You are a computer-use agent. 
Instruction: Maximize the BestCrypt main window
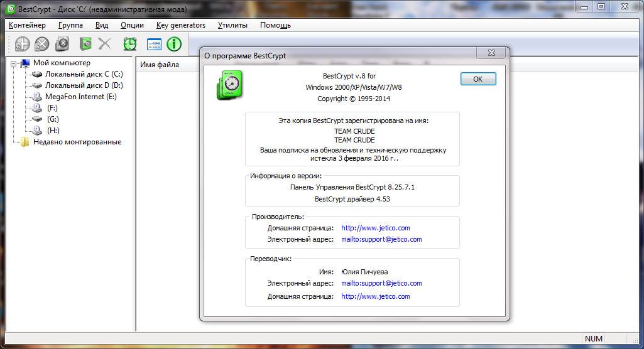[601, 6]
